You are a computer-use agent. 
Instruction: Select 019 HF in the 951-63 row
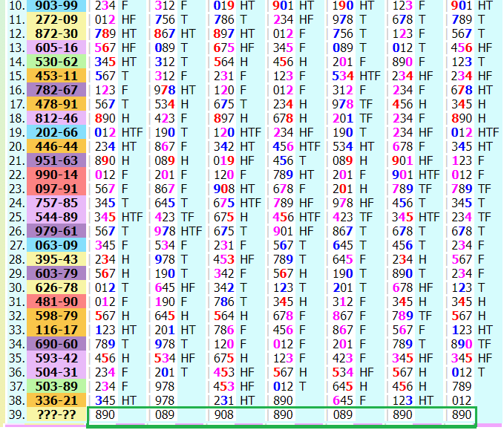[x=235, y=160]
